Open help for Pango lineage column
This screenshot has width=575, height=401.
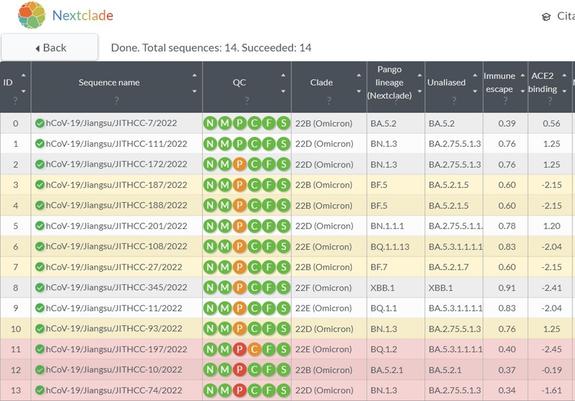click(395, 100)
